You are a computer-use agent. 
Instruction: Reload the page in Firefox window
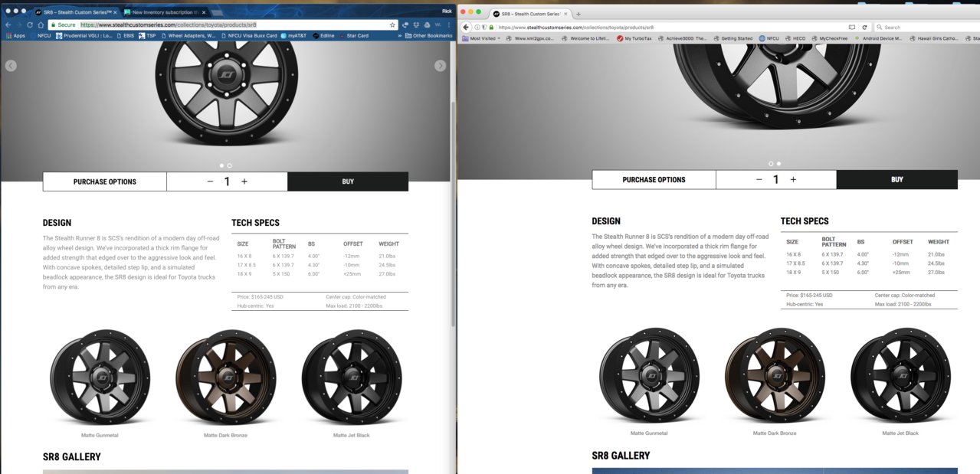[x=864, y=27]
